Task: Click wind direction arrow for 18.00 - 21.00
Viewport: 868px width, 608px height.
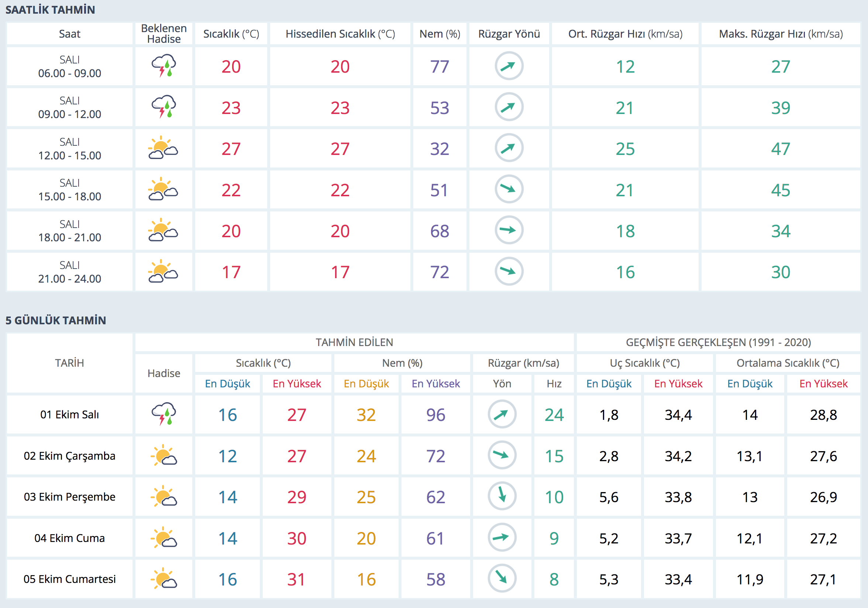Action: (509, 230)
